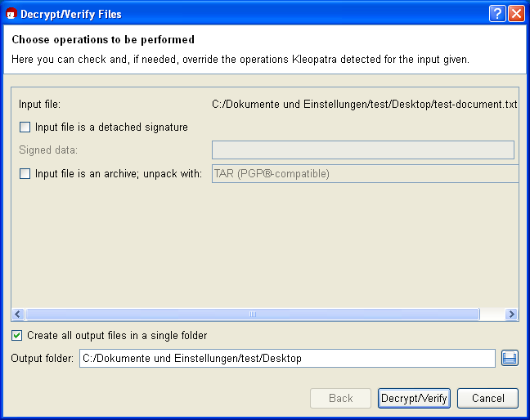530x420 pixels.
Task: Click the Decrypt/Verify button
Action: tap(414, 399)
